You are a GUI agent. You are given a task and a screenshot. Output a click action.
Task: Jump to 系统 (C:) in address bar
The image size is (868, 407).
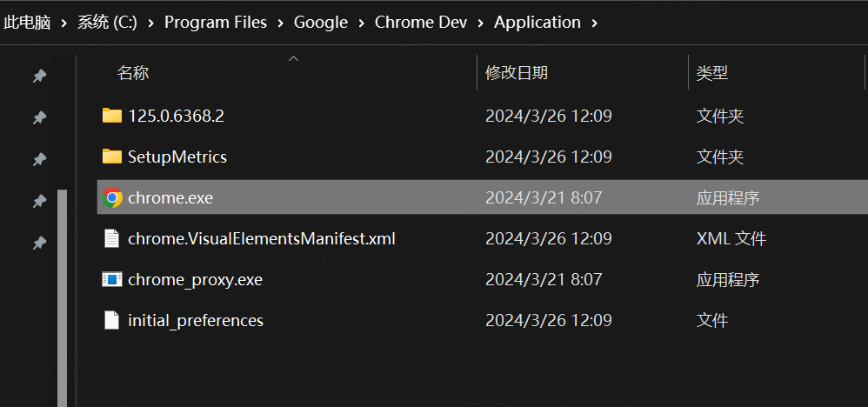(x=107, y=23)
